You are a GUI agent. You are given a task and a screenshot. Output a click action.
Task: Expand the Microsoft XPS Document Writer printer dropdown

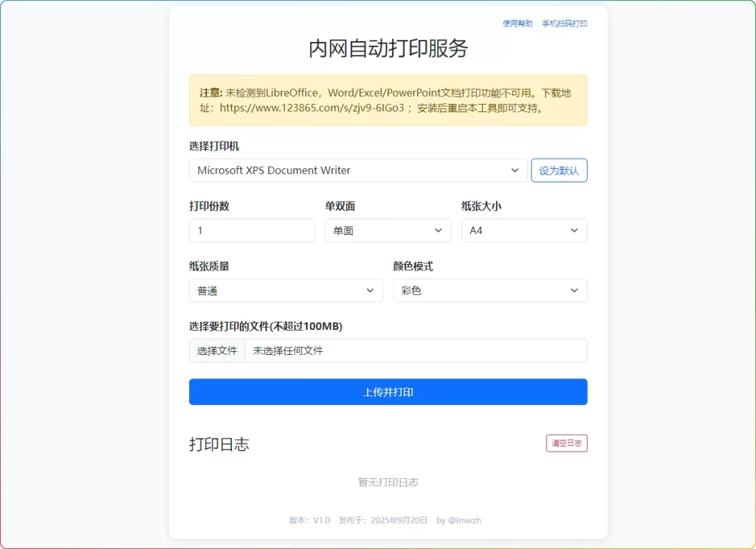[x=358, y=170]
